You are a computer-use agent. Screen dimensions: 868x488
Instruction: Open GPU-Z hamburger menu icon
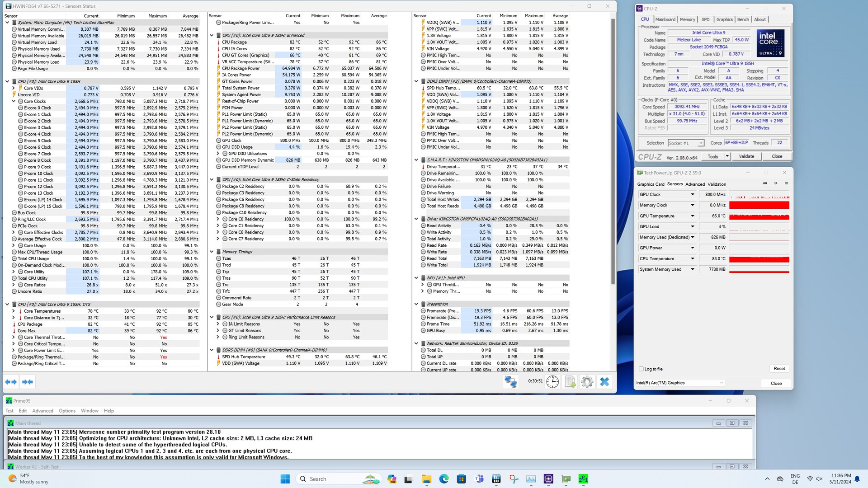tap(786, 183)
